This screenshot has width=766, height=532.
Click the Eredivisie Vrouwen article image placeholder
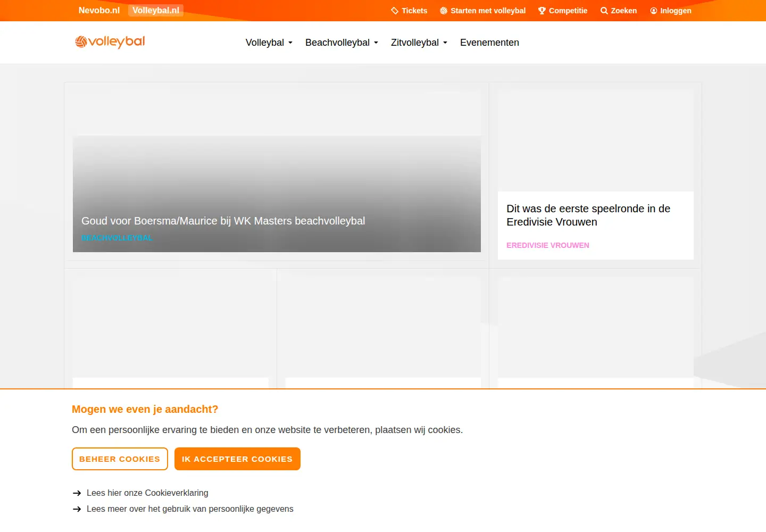tap(596, 141)
